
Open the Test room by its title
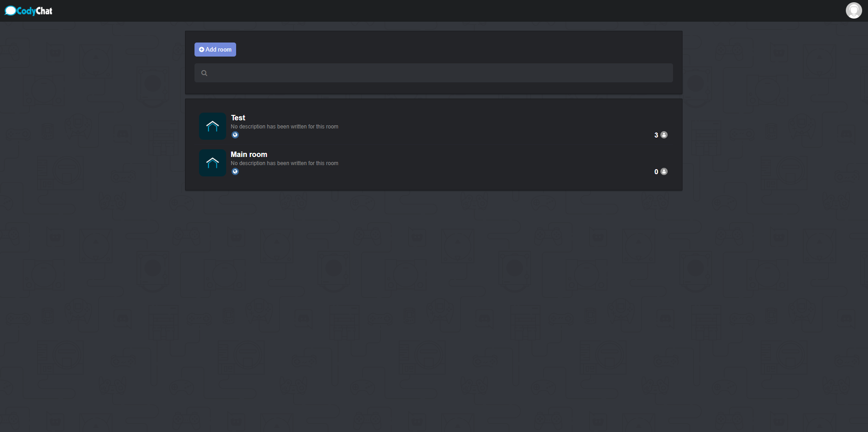pyautogui.click(x=238, y=118)
